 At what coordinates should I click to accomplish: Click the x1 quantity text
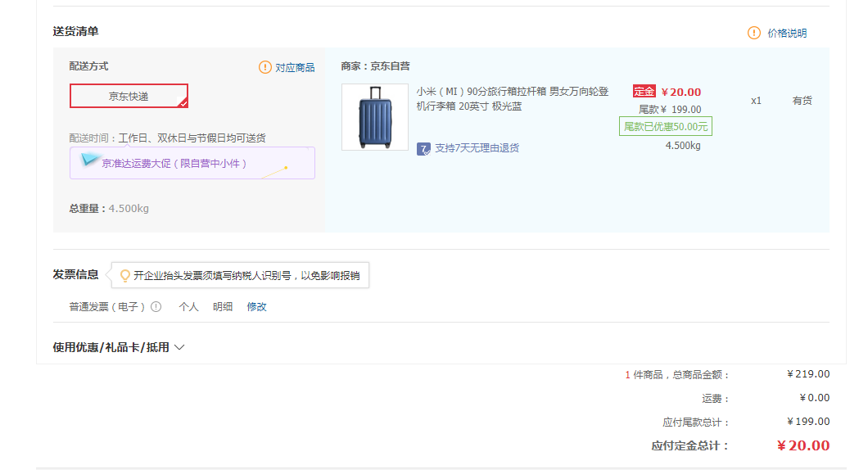(756, 101)
